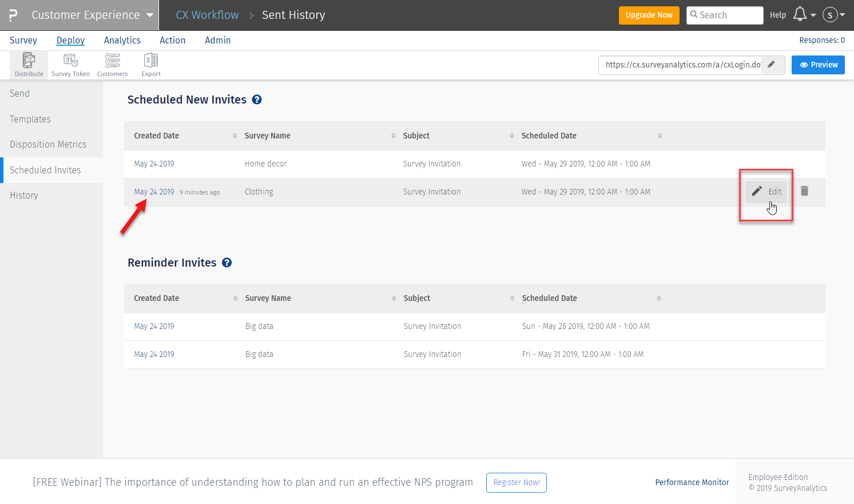
Task: Sort Scheduled New Invites by Created Date
Action: pyautogui.click(x=235, y=136)
